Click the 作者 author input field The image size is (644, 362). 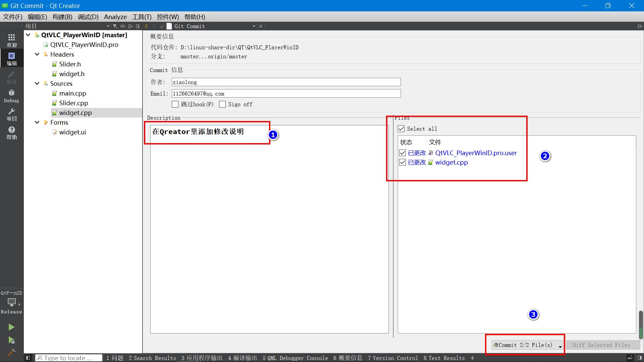286,82
